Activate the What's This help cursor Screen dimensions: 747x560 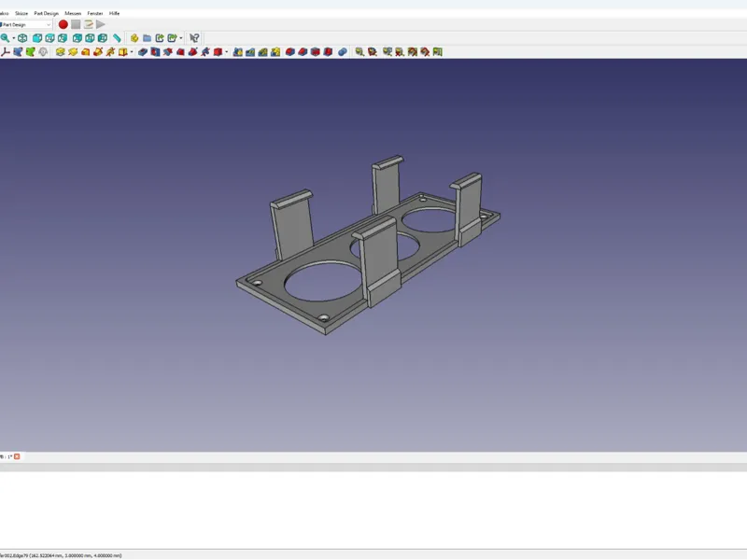[x=194, y=38]
